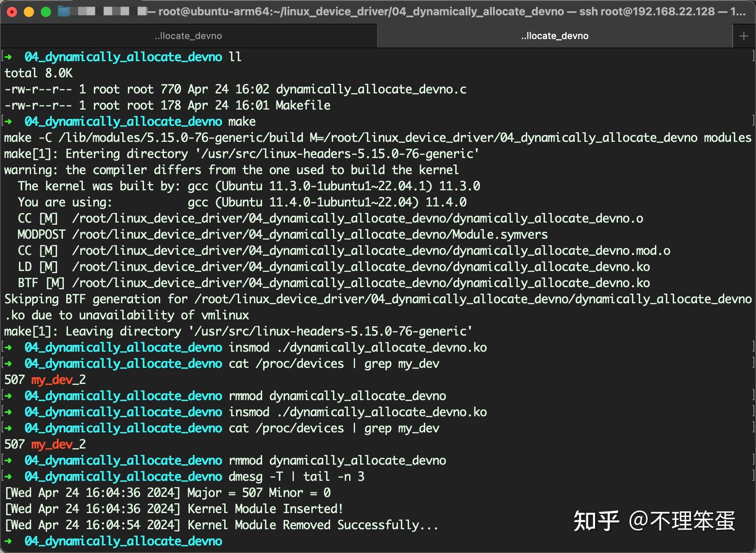The image size is (756, 553).
Task: Select the active right ..llocate_devno tab
Action: (555, 35)
